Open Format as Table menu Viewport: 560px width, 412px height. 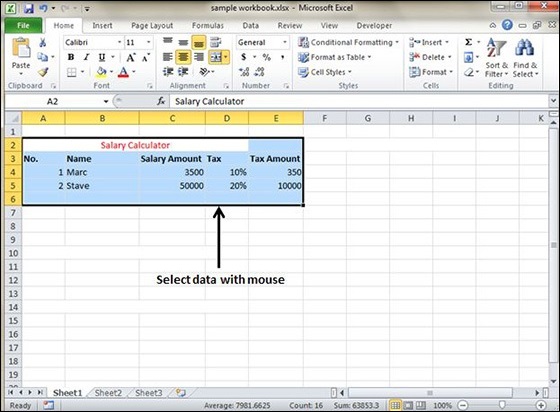pos(334,57)
